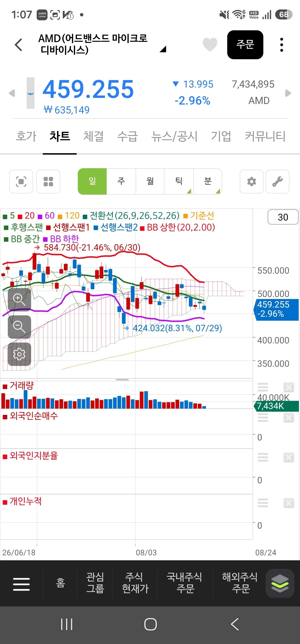Tap the fullscreen chart icon

click(x=21, y=182)
